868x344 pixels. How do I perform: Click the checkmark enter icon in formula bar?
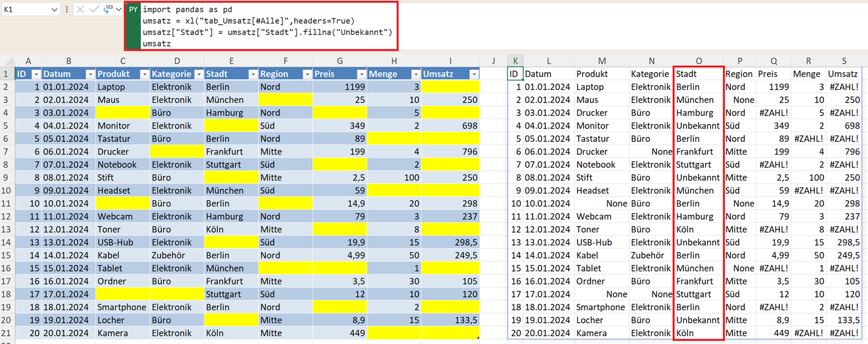click(x=94, y=10)
